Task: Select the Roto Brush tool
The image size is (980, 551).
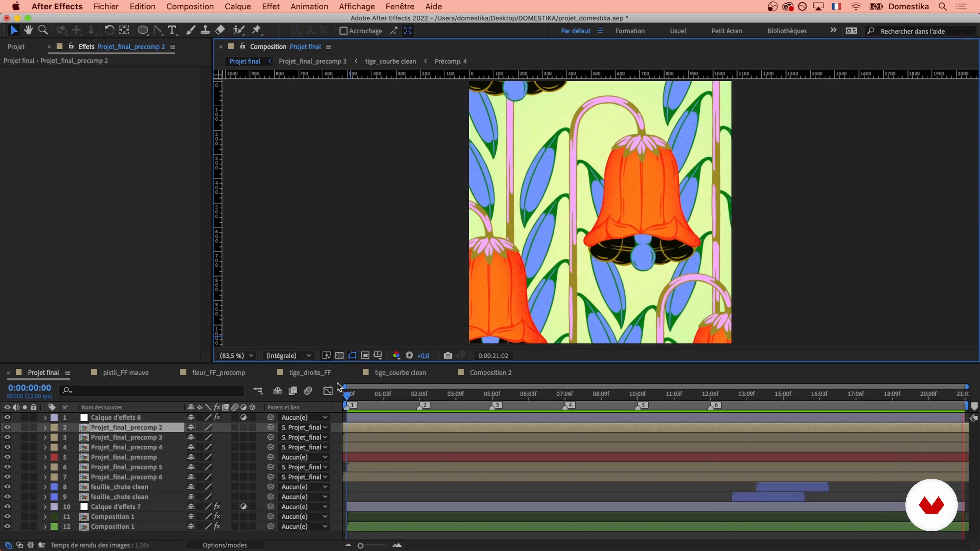Action: pos(239,30)
